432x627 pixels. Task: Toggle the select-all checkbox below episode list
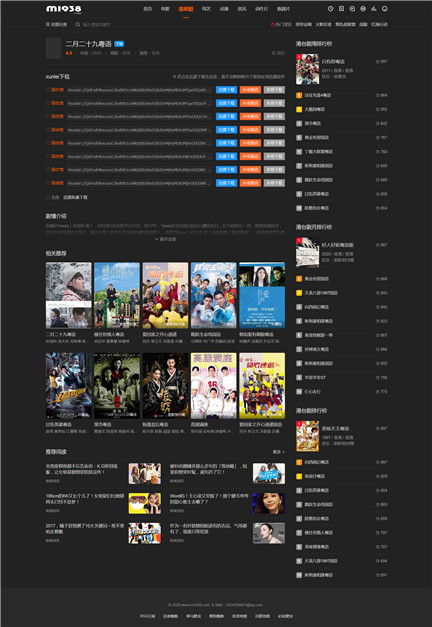[48, 197]
